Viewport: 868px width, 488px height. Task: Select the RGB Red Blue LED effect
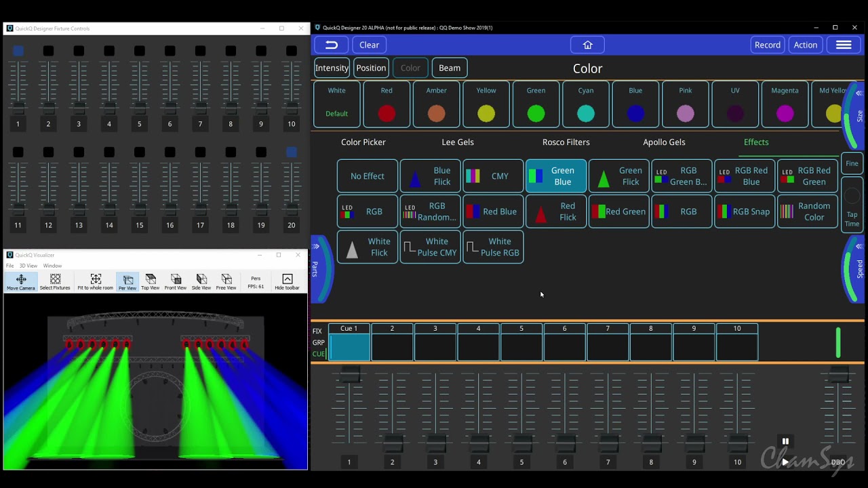click(745, 176)
